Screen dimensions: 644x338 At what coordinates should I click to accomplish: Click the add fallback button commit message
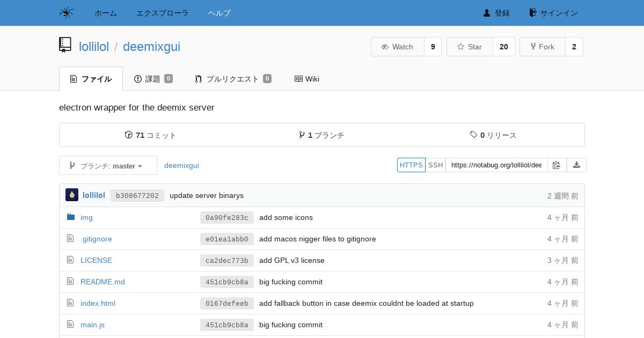pyautogui.click(x=367, y=303)
